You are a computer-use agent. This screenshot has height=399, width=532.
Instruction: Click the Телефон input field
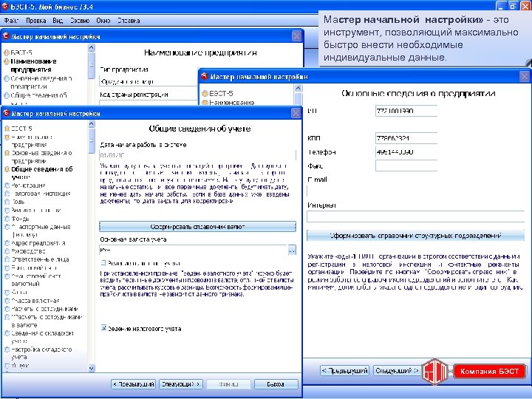pos(406,152)
